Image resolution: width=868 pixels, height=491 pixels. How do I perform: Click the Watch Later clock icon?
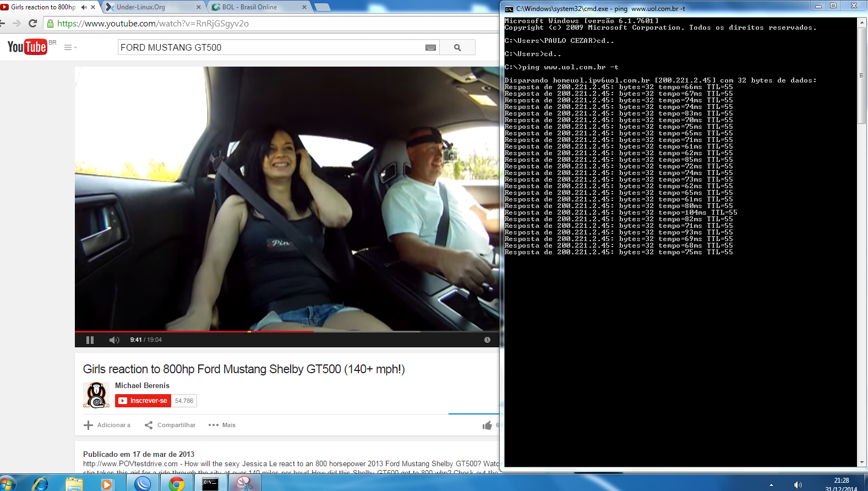(x=487, y=340)
